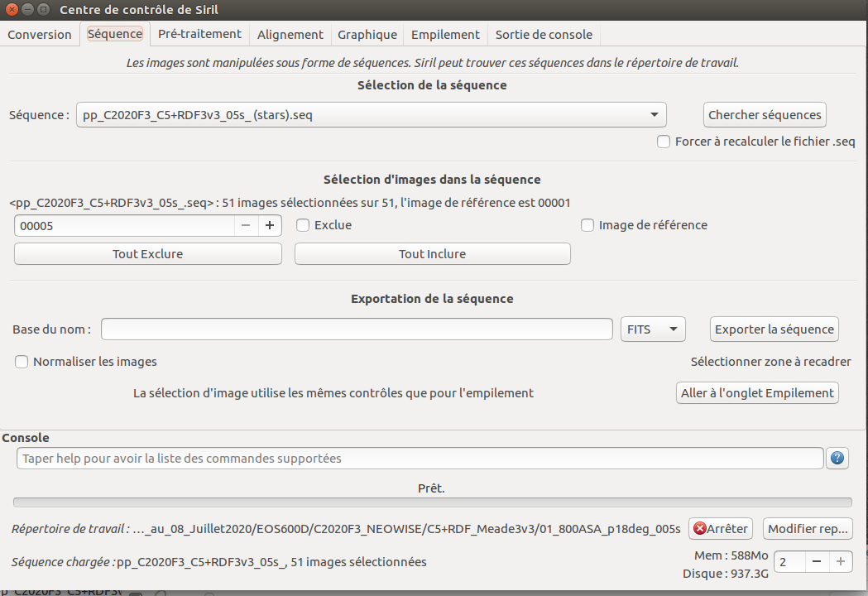
Task: Focus the Base du nom field
Action: pos(357,329)
